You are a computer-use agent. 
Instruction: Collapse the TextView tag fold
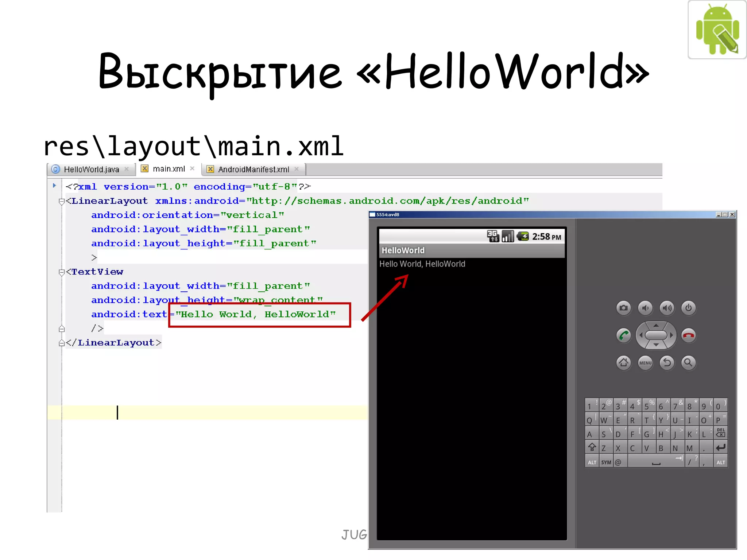tap(62, 272)
